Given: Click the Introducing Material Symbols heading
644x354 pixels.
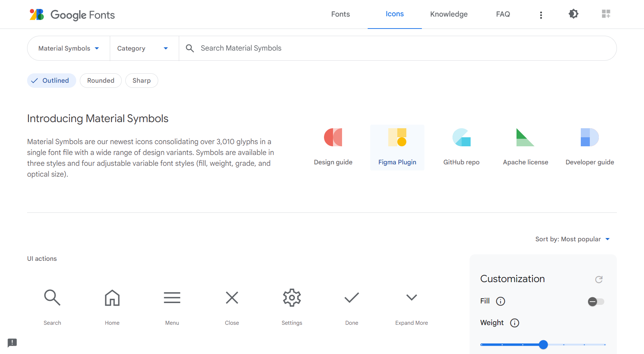Looking at the screenshot, I should pyautogui.click(x=98, y=118).
